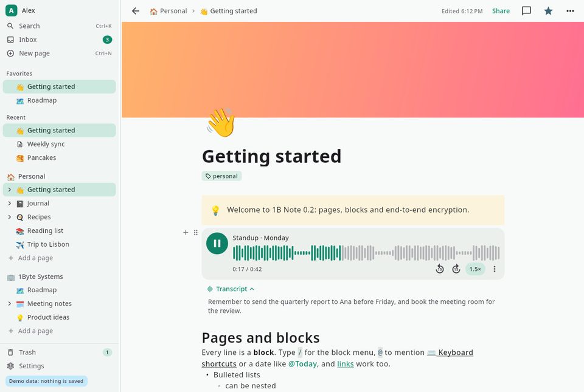Open Search in sidebar

(x=60, y=26)
